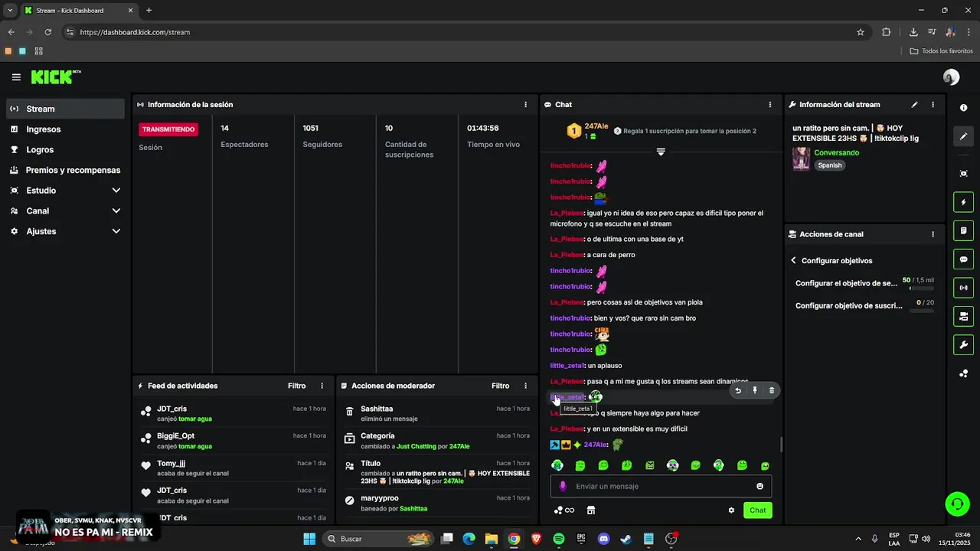This screenshot has height=551, width=980.
Task: Open Configurar el objetivo de se... option
Action: pyautogui.click(x=846, y=283)
